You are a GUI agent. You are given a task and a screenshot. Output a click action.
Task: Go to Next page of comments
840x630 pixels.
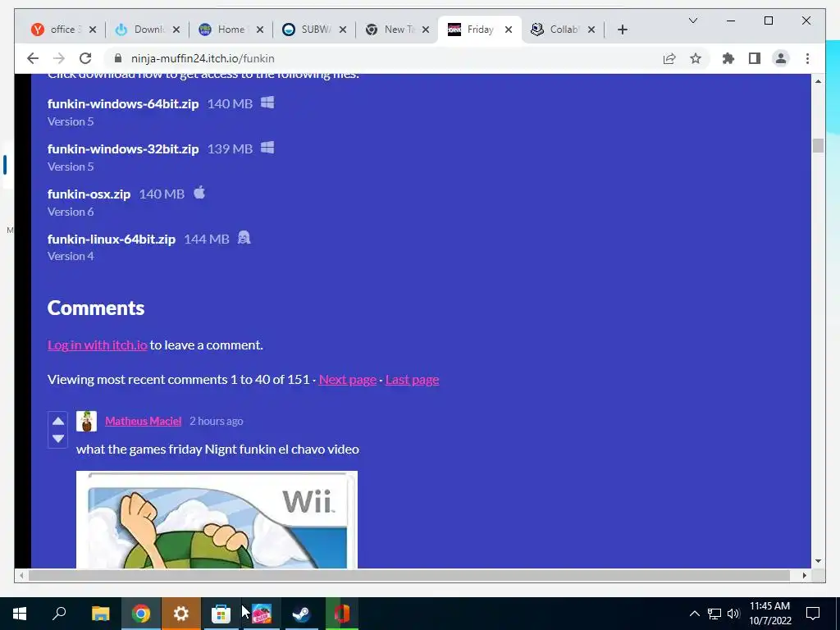[348, 379]
